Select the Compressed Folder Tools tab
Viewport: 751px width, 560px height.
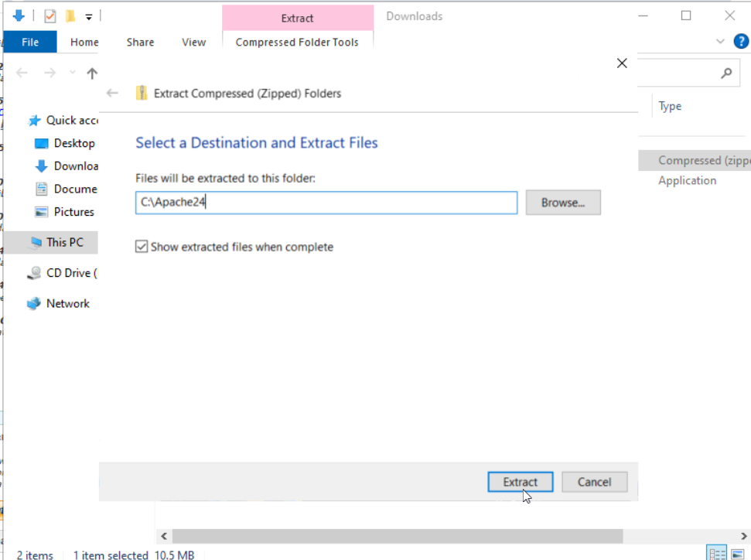coord(297,43)
